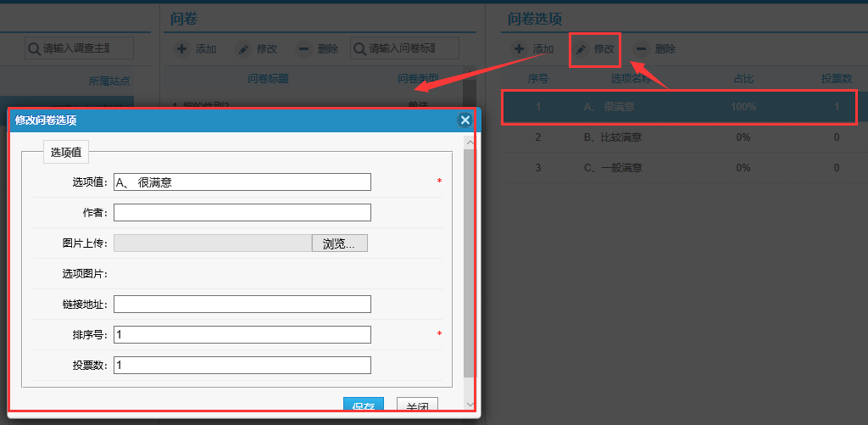
Task: Click the 问卷类型 column header
Action: point(418,79)
